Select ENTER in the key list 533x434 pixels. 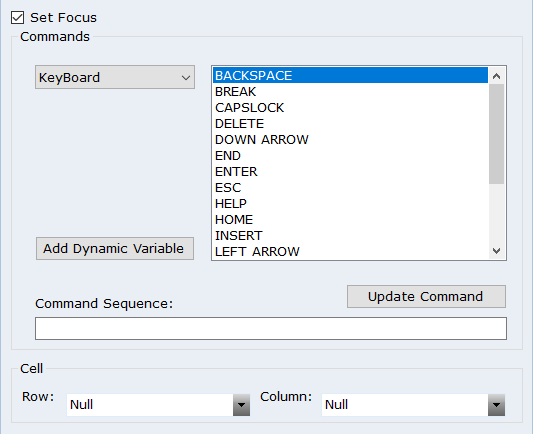pos(350,171)
